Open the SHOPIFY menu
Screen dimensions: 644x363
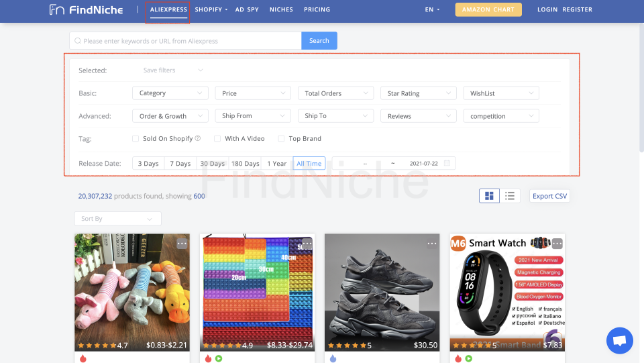click(211, 9)
